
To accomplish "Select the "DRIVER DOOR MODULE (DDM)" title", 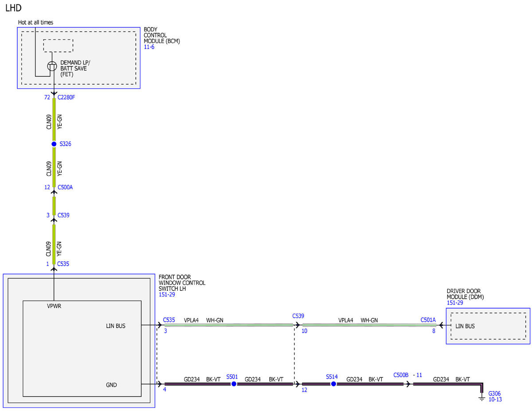I will click(465, 294).
